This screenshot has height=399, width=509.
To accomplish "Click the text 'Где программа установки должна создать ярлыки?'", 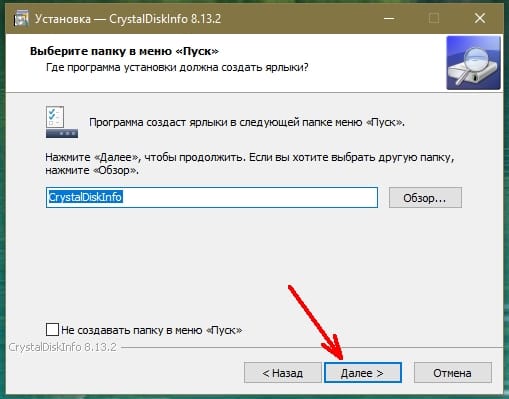I will [x=177, y=67].
